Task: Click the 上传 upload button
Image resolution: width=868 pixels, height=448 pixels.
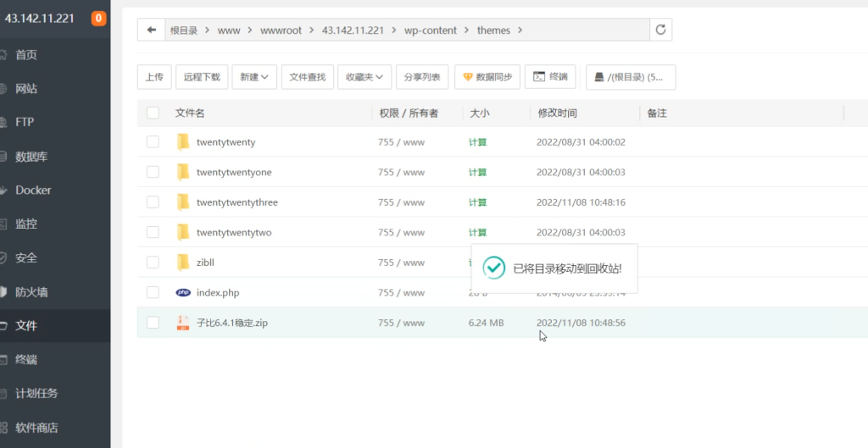Action: pyautogui.click(x=154, y=77)
